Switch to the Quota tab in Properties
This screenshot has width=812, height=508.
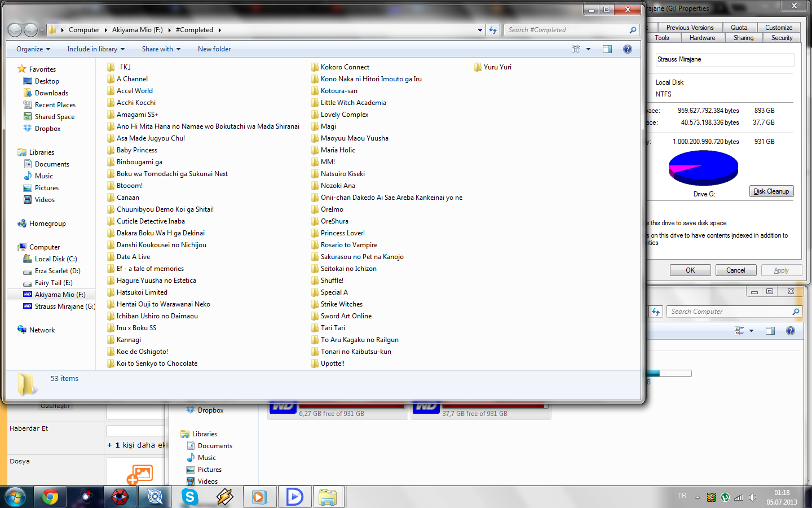click(739, 27)
